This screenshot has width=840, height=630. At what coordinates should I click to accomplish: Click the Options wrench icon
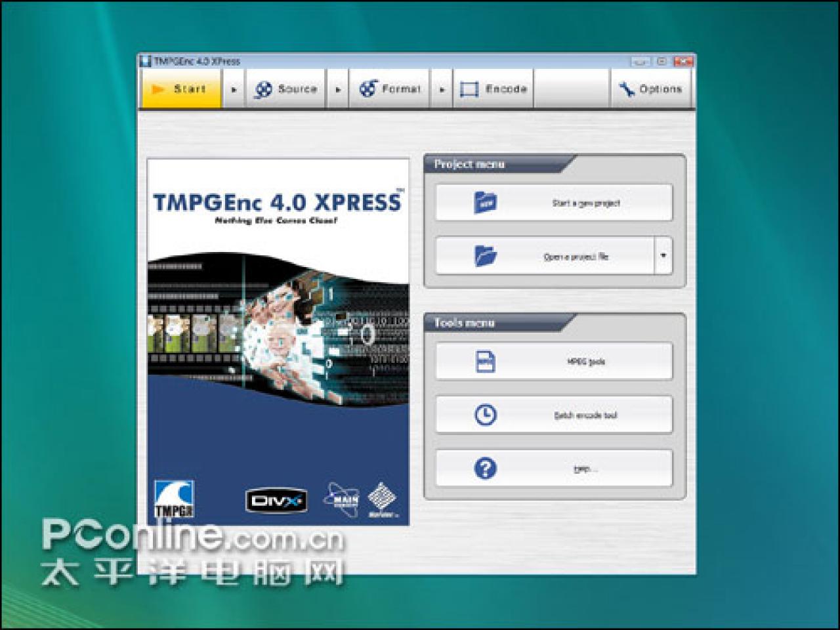click(626, 89)
